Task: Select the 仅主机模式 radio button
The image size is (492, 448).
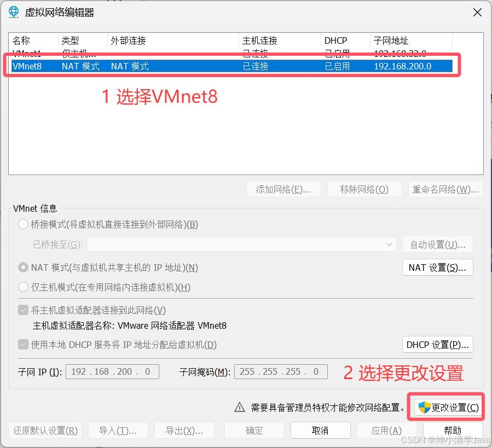Action: 23,287
